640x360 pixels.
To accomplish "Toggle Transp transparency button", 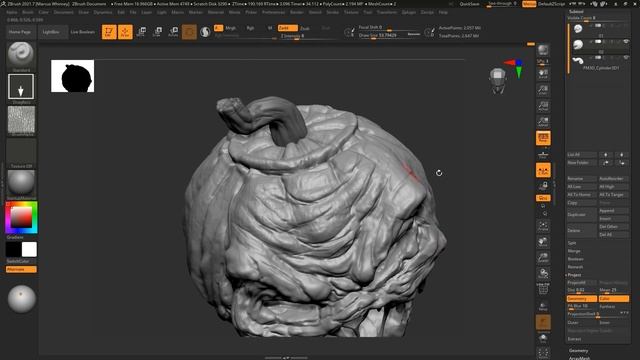I will click(x=543, y=306).
